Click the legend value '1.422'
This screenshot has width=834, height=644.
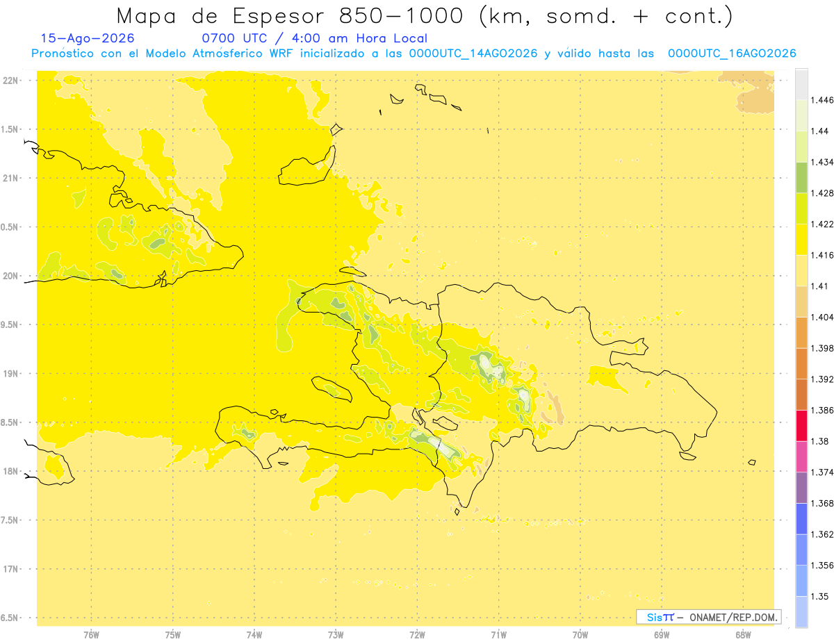822,224
